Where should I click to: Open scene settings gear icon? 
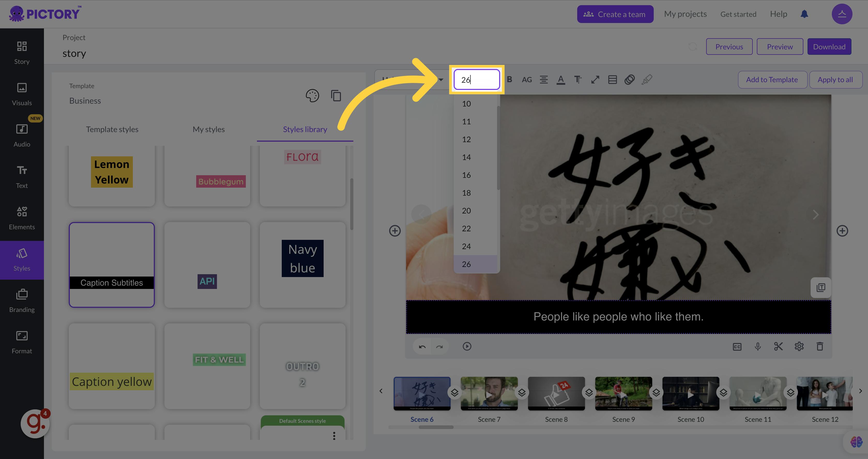pyautogui.click(x=799, y=346)
